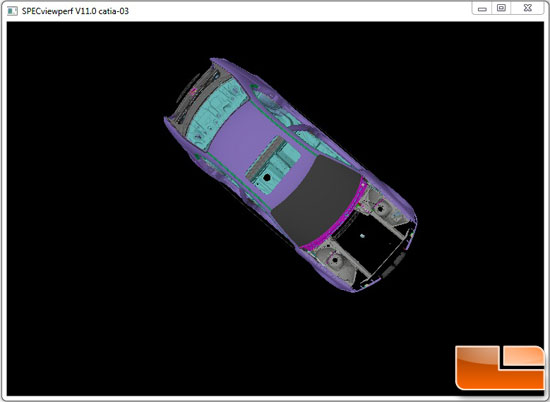The image size is (550, 402).
Task: Minimize the SPECviewperf catia-03 window
Action: (x=482, y=9)
